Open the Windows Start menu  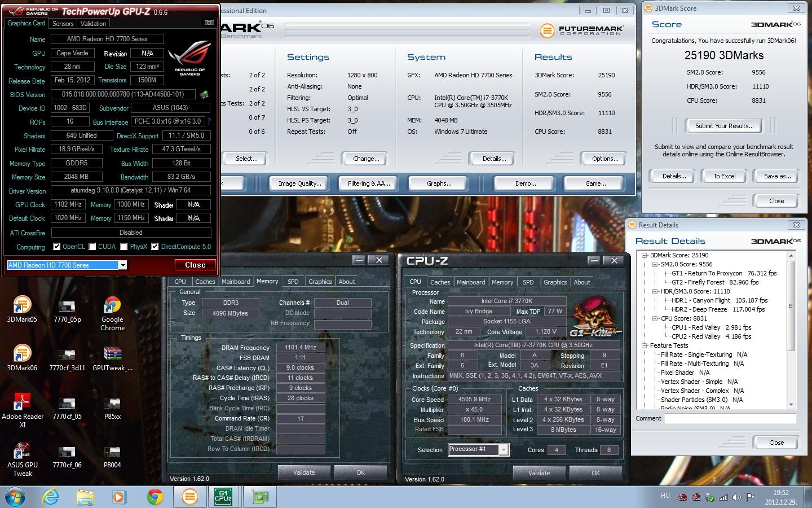pos(16,497)
